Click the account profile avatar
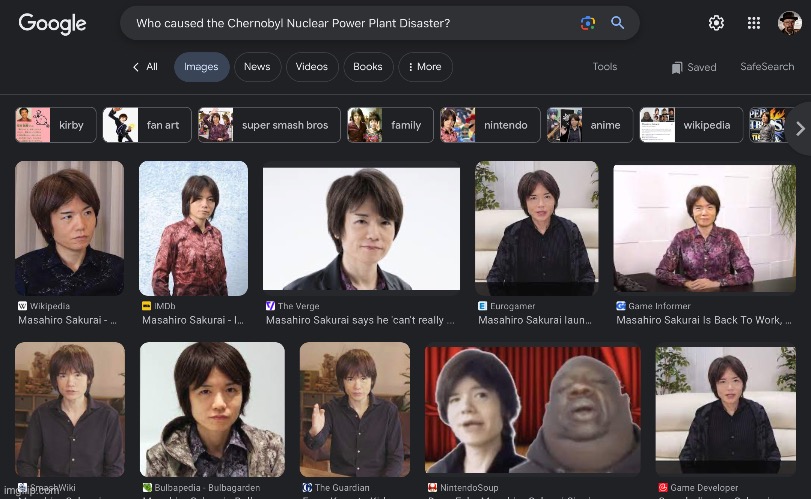Screen dimensions: 811x499 pyautogui.click(x=789, y=23)
